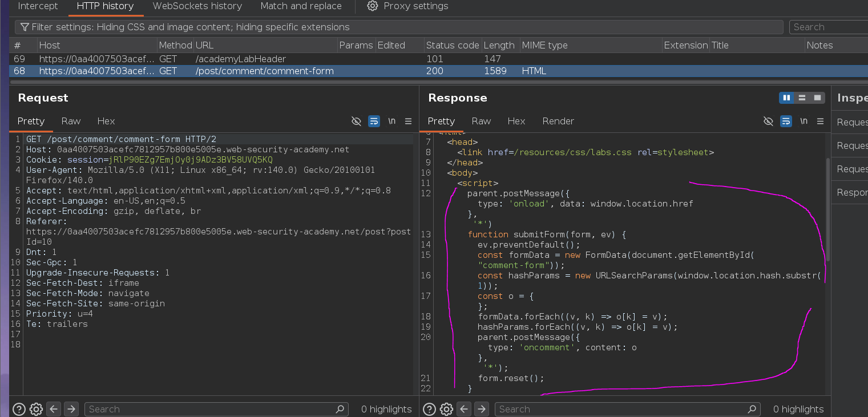Viewport: 868px width, 417px height.
Task: Go to next match arrow under Request
Action: (71, 409)
